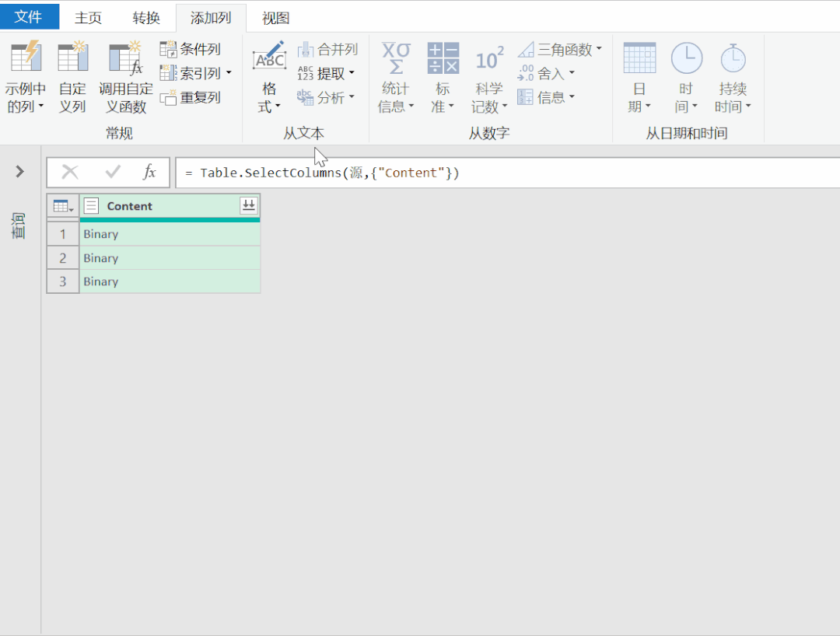This screenshot has height=636, width=840.
Task: Open the 文件 file tab
Action: click(29, 16)
